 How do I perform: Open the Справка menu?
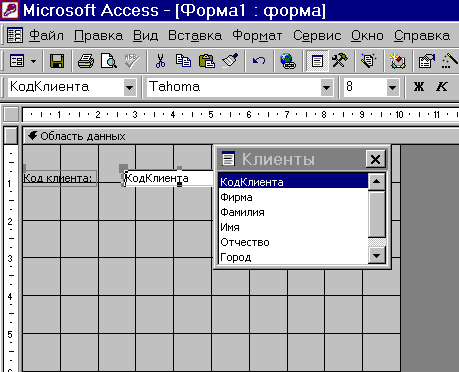point(422,35)
